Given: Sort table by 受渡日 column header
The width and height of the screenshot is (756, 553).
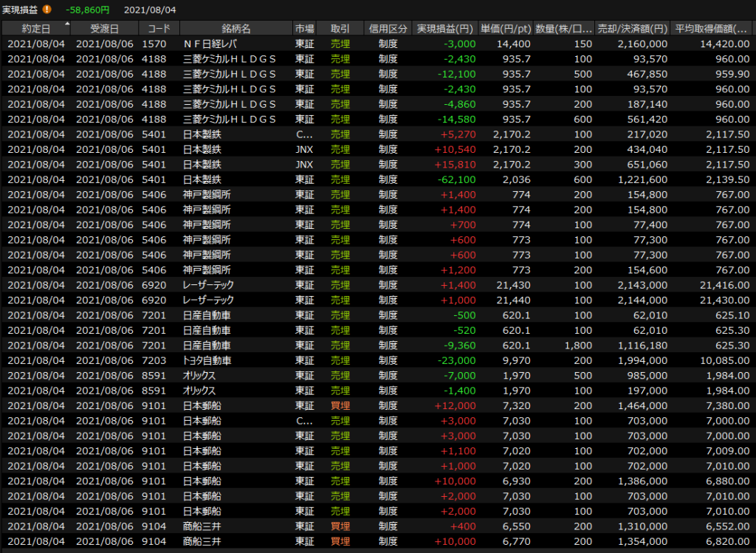Looking at the screenshot, I should click(104, 28).
